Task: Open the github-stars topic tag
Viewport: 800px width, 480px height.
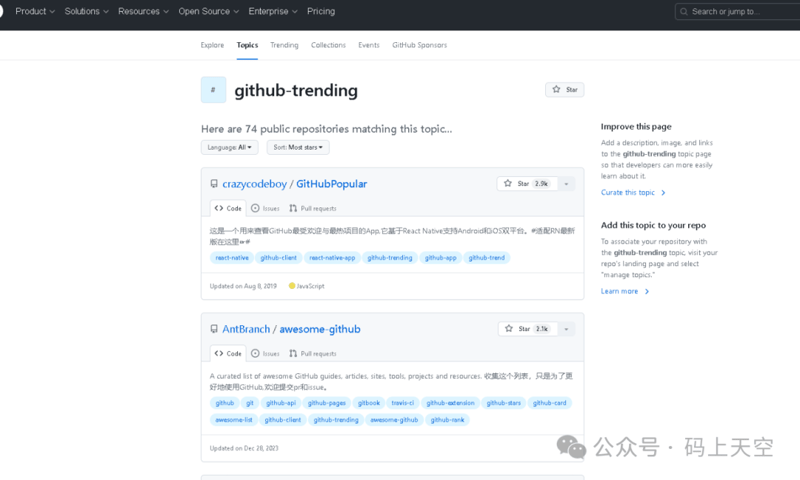Action: point(504,403)
